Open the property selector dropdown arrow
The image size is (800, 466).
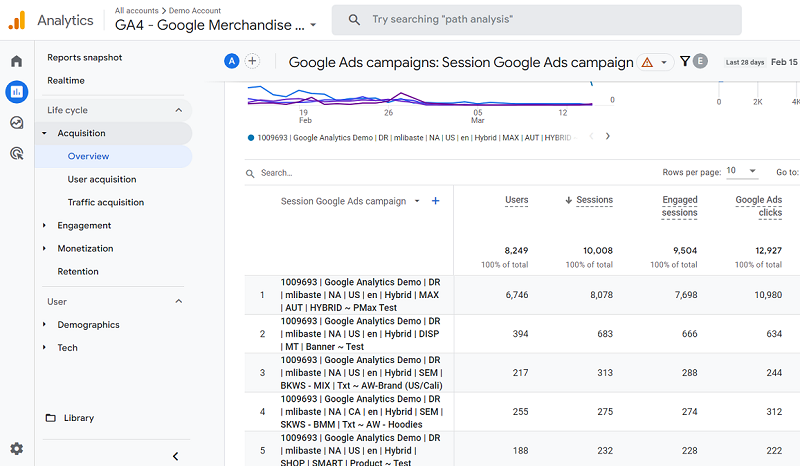[x=313, y=25]
